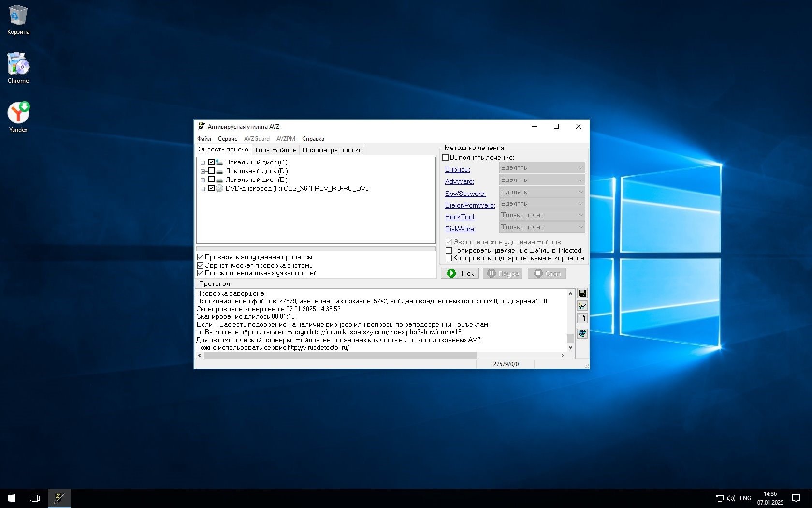The image size is (812, 508).
Task: Open the Сервис menu
Action: pyautogui.click(x=227, y=139)
